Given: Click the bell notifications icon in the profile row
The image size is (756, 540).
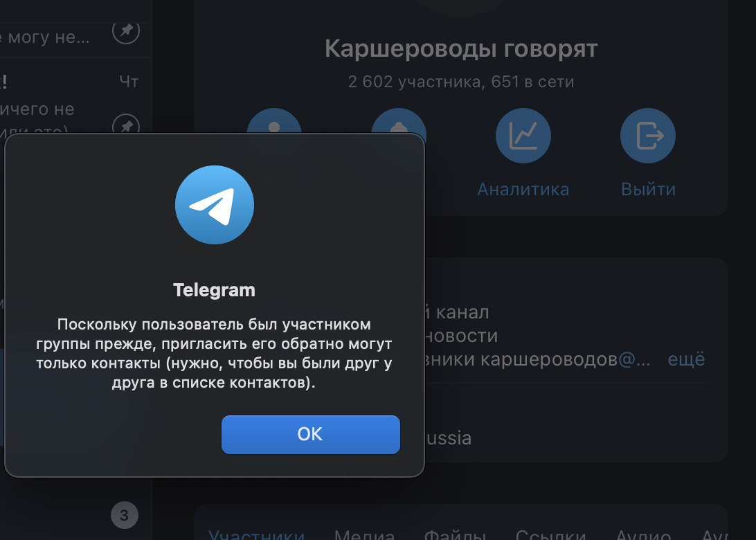Looking at the screenshot, I should pyautogui.click(x=399, y=122).
